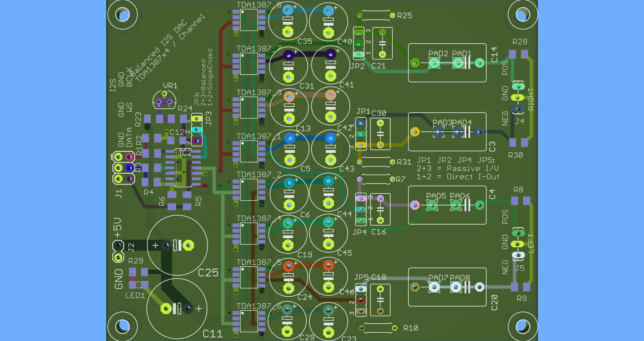Select the C11 capacitor label

coord(212,334)
